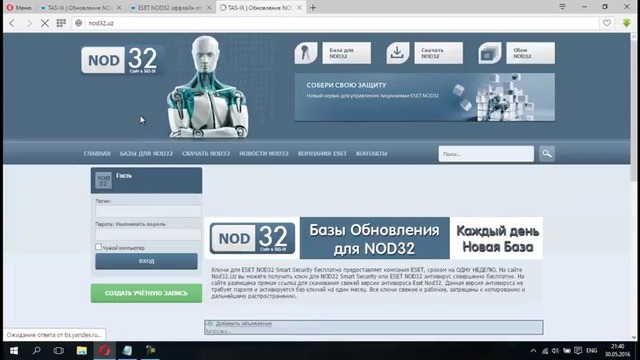Image resolution: width=640 pixels, height=360 pixels.
Task: Open the Speed Dial grid
Action: [61, 23]
